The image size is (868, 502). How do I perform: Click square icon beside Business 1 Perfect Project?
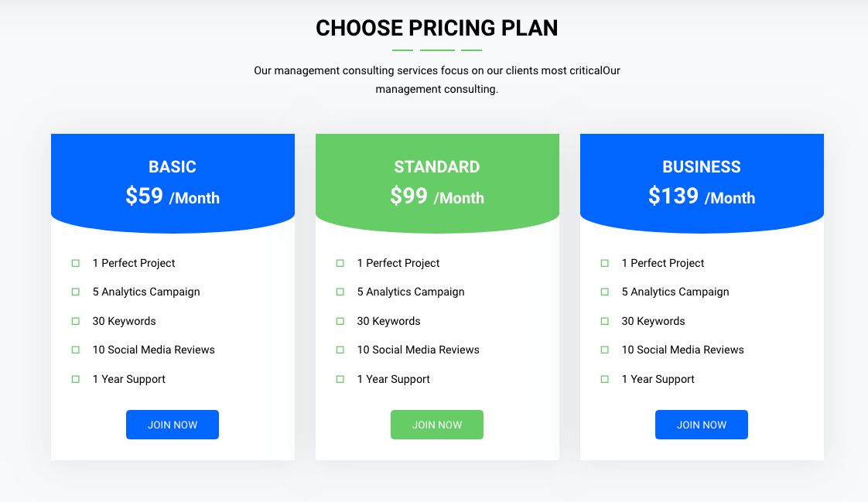(x=604, y=264)
